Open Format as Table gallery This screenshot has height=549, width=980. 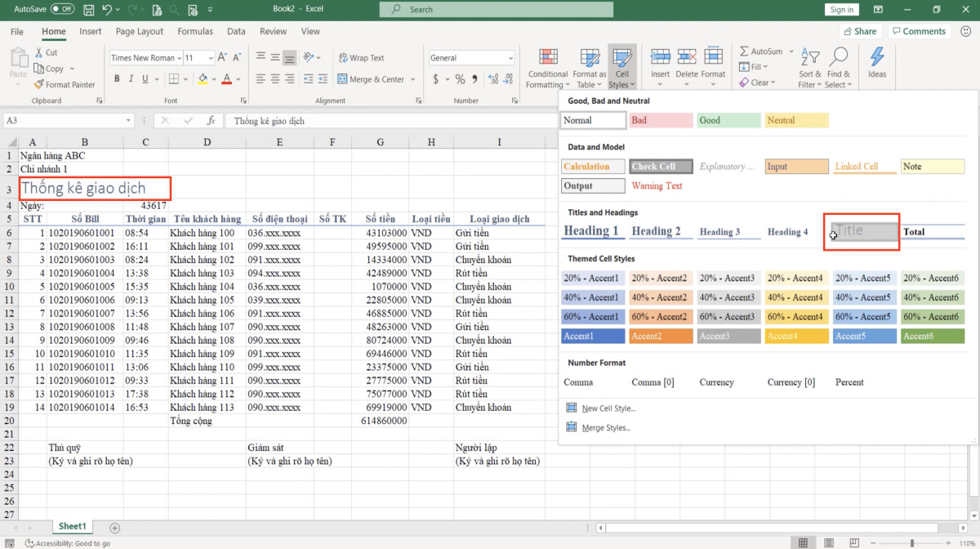coord(589,69)
